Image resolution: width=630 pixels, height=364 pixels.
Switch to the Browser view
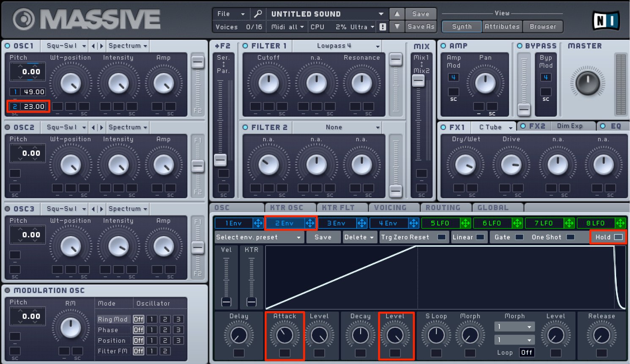pos(543,26)
